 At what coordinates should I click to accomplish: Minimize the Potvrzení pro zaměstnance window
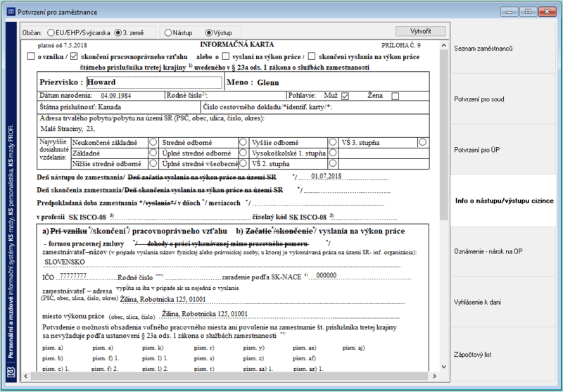click(509, 11)
